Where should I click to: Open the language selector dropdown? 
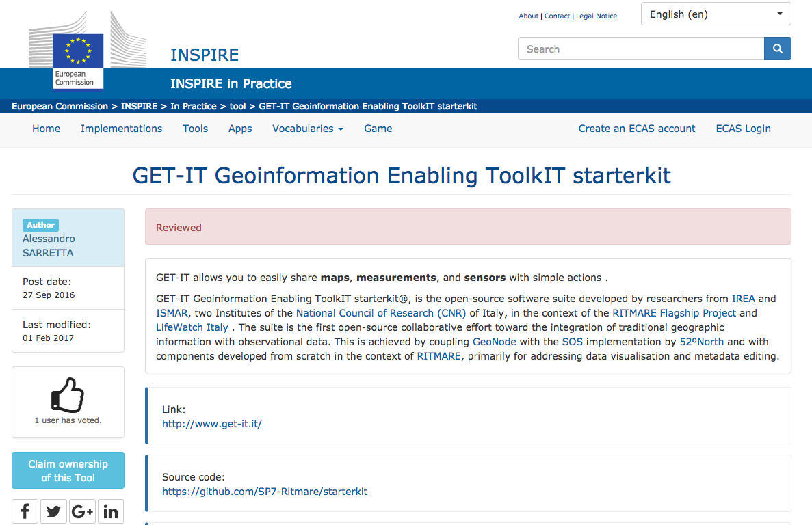[716, 14]
